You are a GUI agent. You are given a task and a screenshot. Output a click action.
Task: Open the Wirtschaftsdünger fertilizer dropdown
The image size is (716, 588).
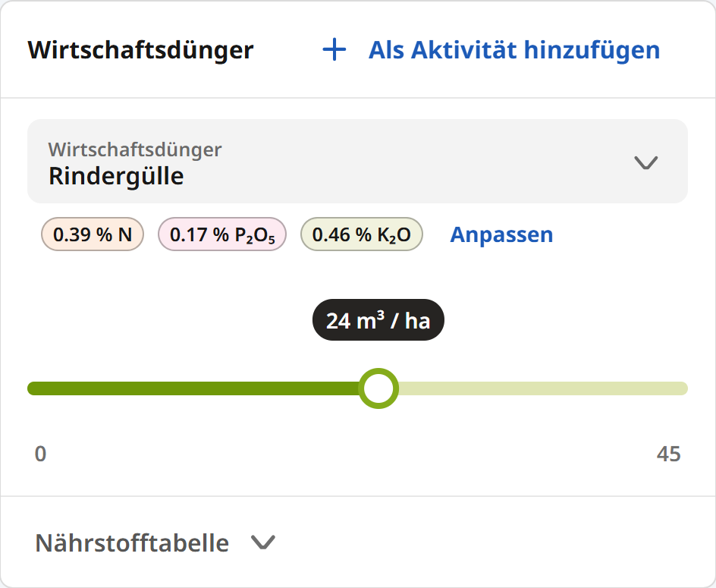click(356, 162)
